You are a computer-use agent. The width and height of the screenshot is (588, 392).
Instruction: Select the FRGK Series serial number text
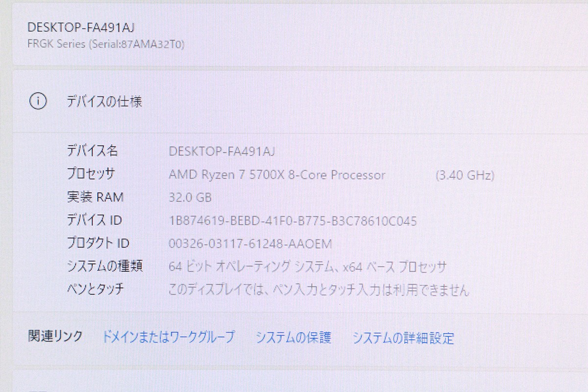click(x=106, y=44)
